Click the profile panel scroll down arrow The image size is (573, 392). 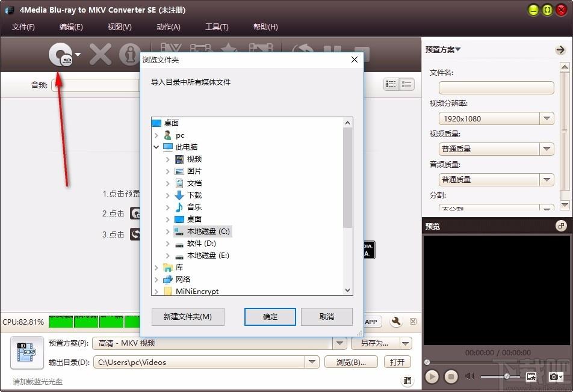pos(565,205)
